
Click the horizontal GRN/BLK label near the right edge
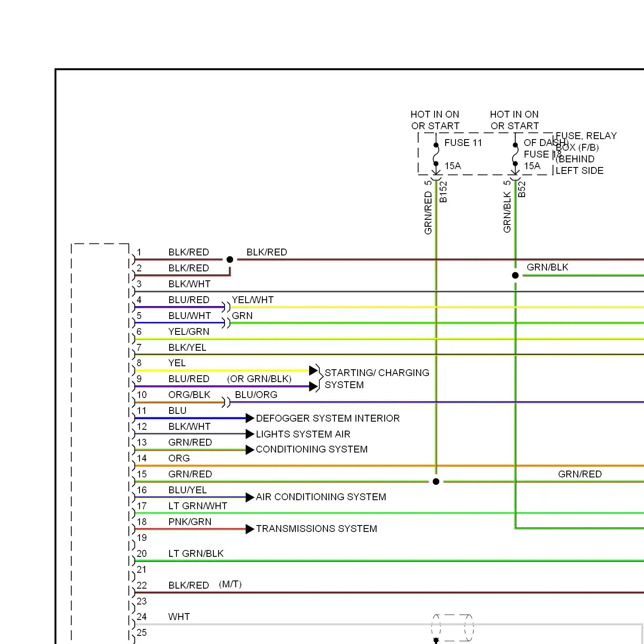click(x=547, y=267)
